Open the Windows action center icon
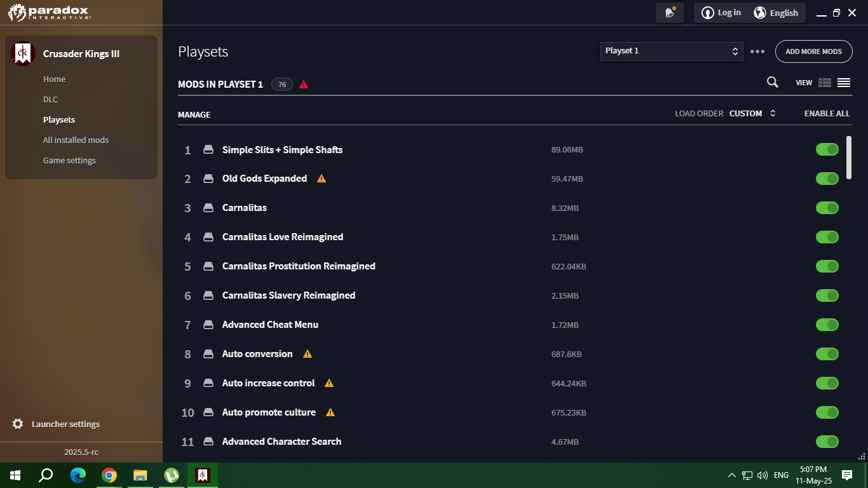Image resolution: width=868 pixels, height=488 pixels. 847,475
